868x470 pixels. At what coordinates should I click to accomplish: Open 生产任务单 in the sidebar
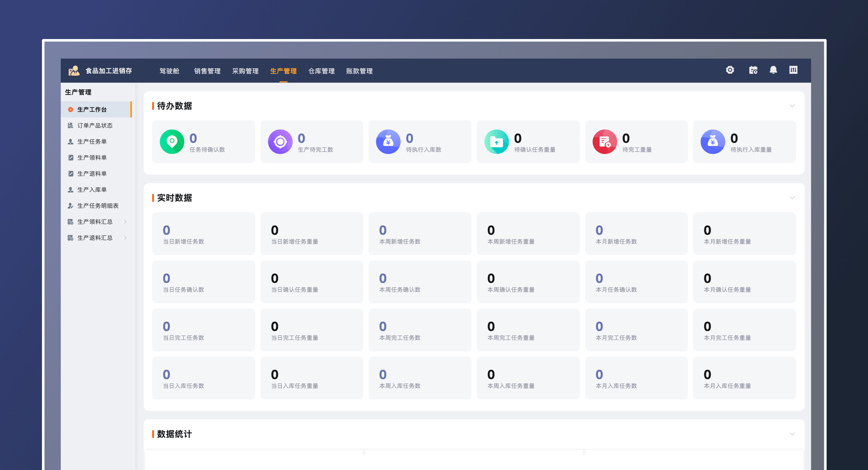tap(92, 141)
